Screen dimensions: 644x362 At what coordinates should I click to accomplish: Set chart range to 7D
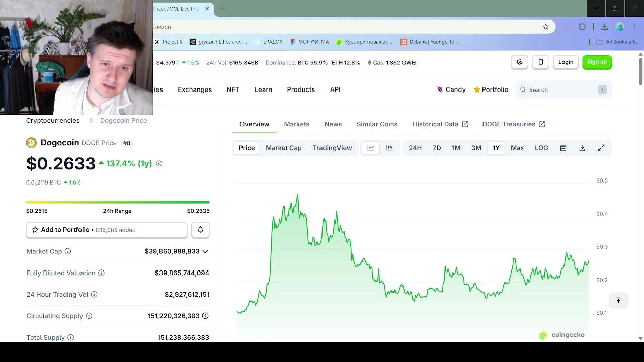tap(437, 148)
